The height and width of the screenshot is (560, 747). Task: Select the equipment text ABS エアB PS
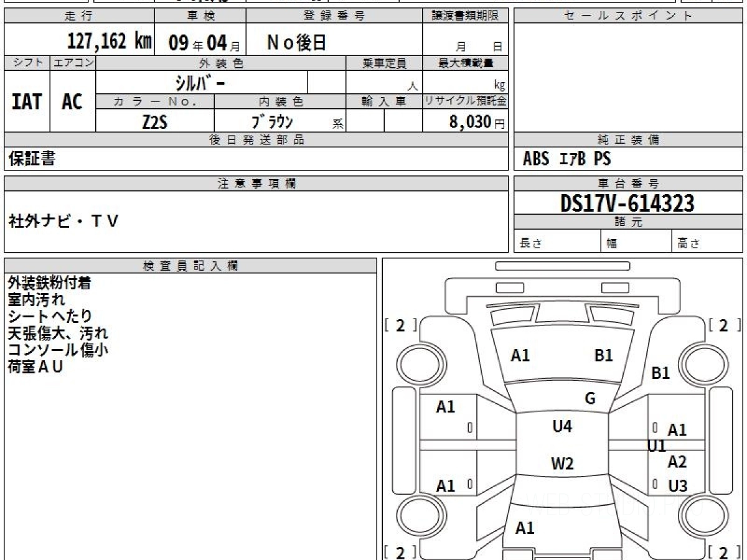point(566,159)
